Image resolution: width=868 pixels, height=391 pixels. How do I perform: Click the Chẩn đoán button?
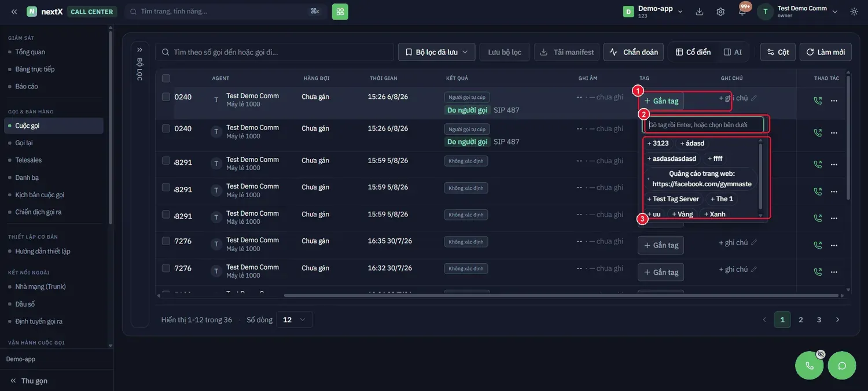coord(634,52)
